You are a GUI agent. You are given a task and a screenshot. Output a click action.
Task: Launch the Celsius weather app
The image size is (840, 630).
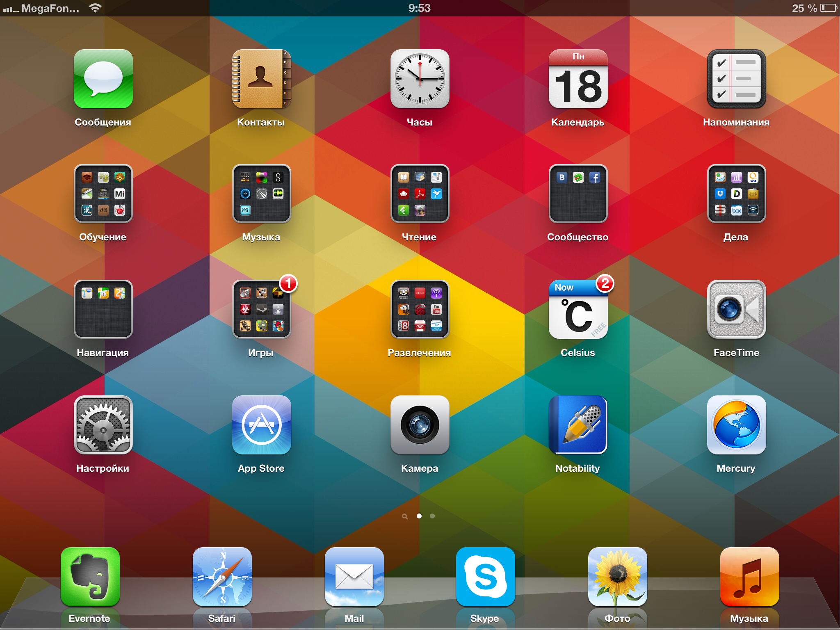click(x=578, y=309)
